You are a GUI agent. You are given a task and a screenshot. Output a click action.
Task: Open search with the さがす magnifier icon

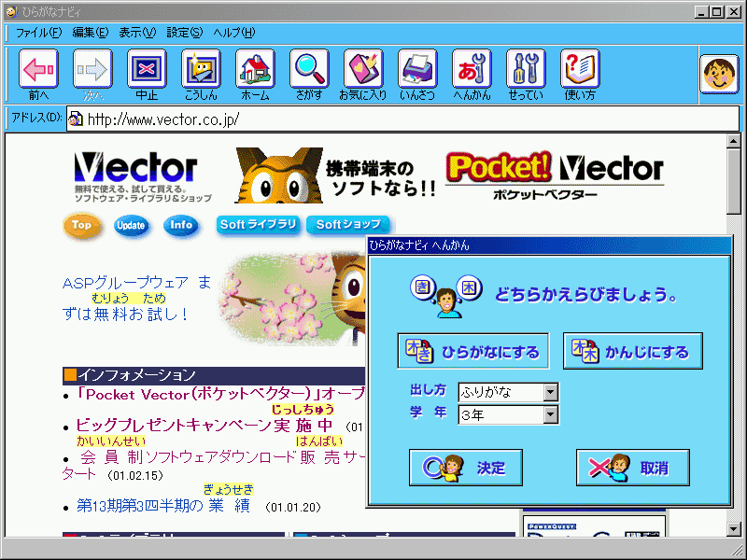[309, 69]
